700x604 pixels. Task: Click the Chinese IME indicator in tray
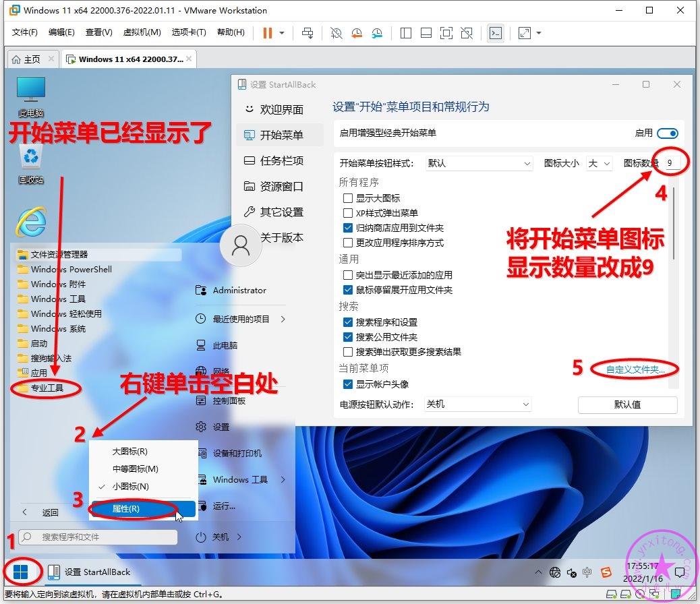(587, 572)
